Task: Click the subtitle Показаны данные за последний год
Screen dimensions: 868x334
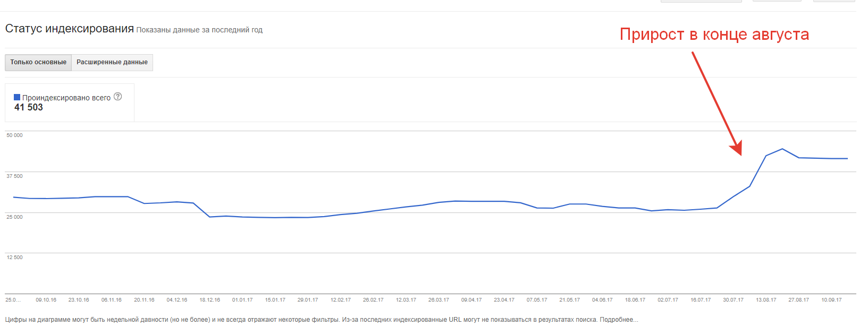Action: [x=199, y=30]
